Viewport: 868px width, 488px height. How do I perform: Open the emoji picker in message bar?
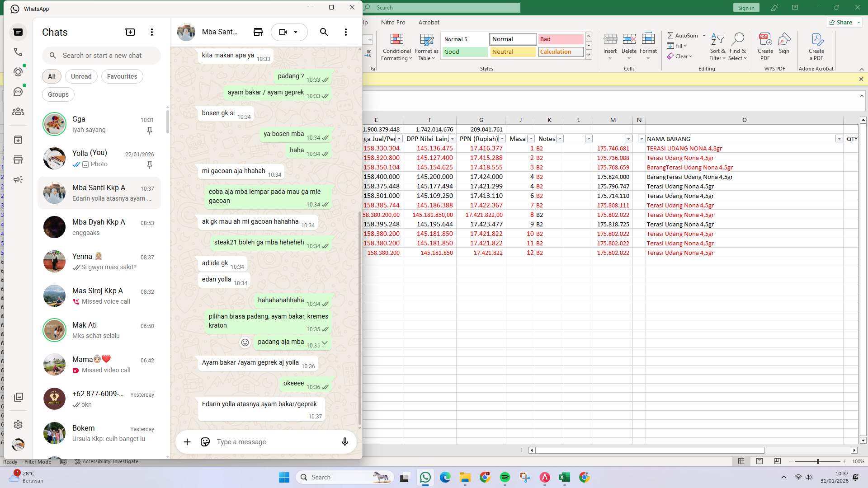tap(205, 442)
